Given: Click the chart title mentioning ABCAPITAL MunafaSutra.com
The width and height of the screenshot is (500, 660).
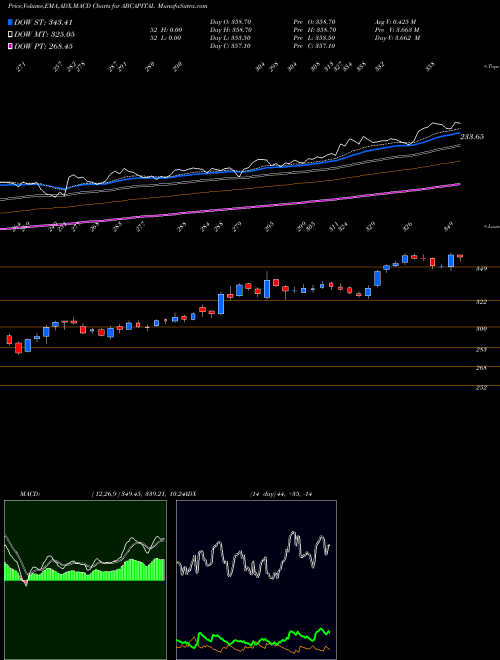Looking at the screenshot, I should click(107, 6).
